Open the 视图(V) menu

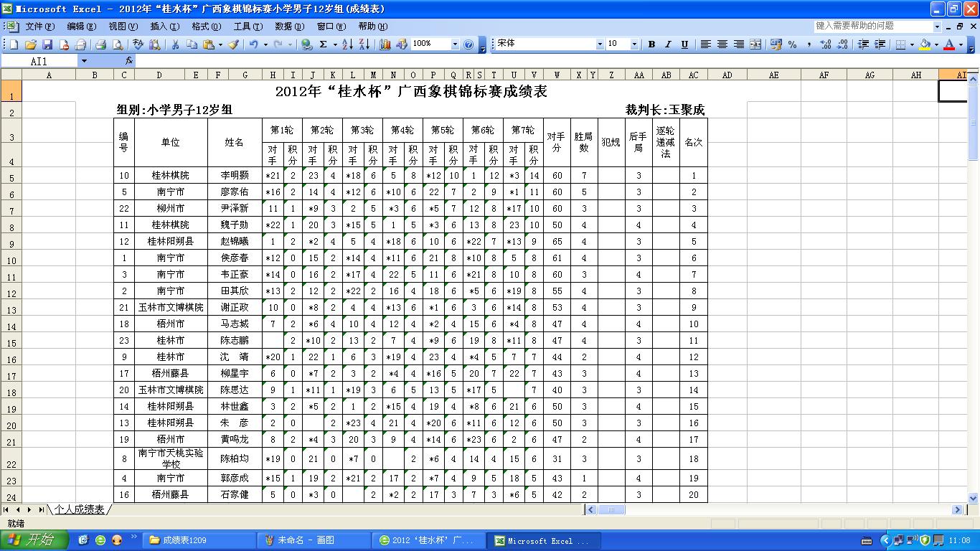point(123,26)
